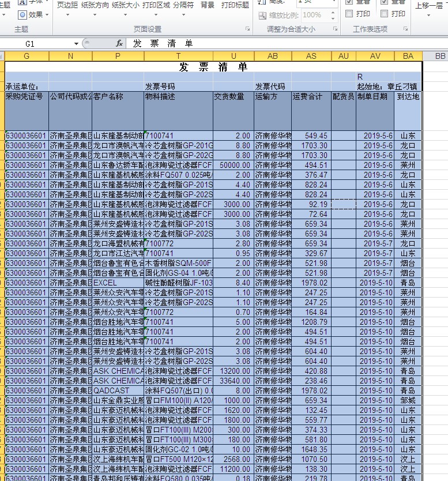This screenshot has width=448, height=481.
Task: Click the 木香树脂SQM-500F material cell
Action: 179,263
